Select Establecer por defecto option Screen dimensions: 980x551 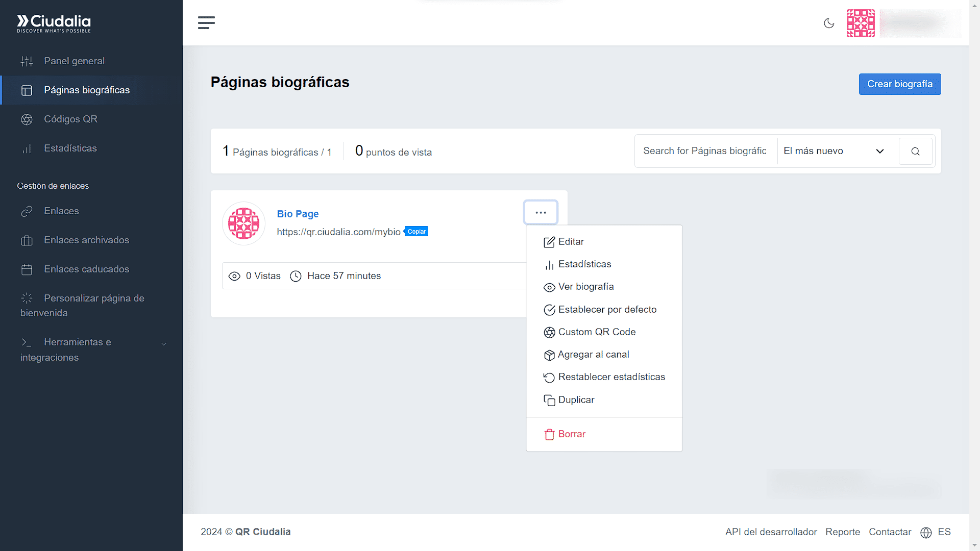[x=607, y=310]
